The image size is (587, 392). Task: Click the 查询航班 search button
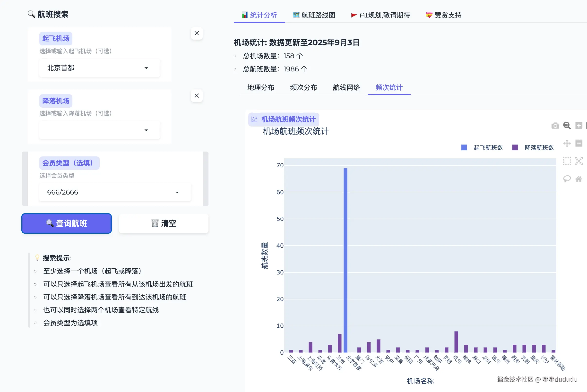67,223
